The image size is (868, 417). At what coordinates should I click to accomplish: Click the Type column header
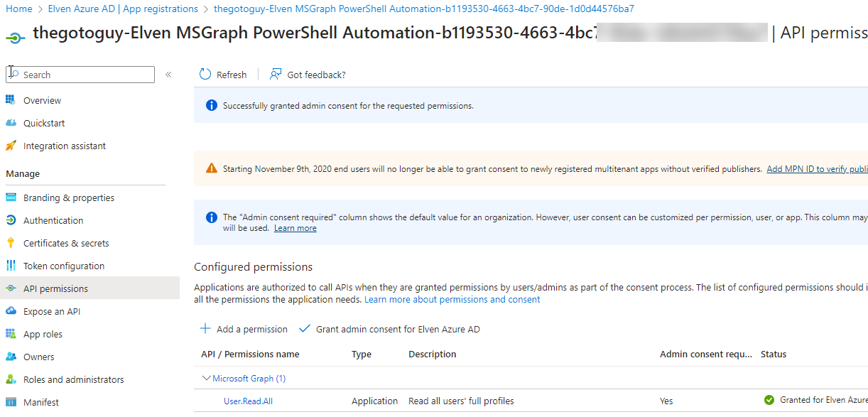tap(362, 354)
